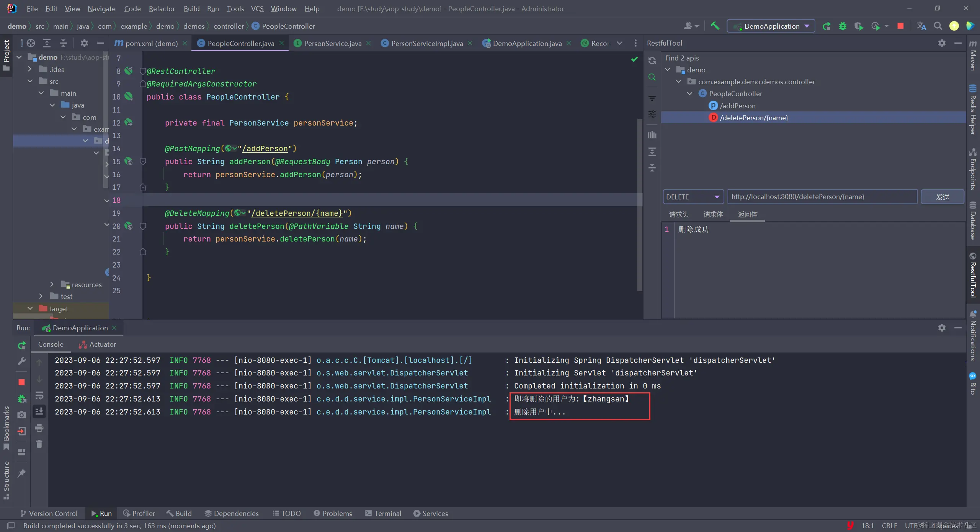Toggle scroll to end in the console
This screenshot has width=980, height=532.
39,411
